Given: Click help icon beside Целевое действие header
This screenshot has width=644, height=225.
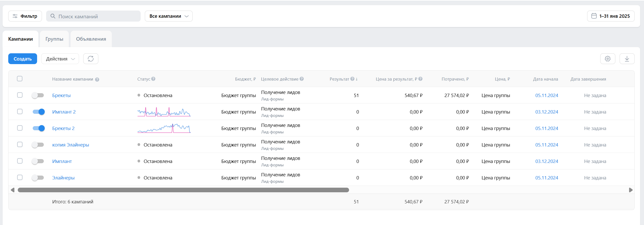Looking at the screenshot, I should 302,79.
